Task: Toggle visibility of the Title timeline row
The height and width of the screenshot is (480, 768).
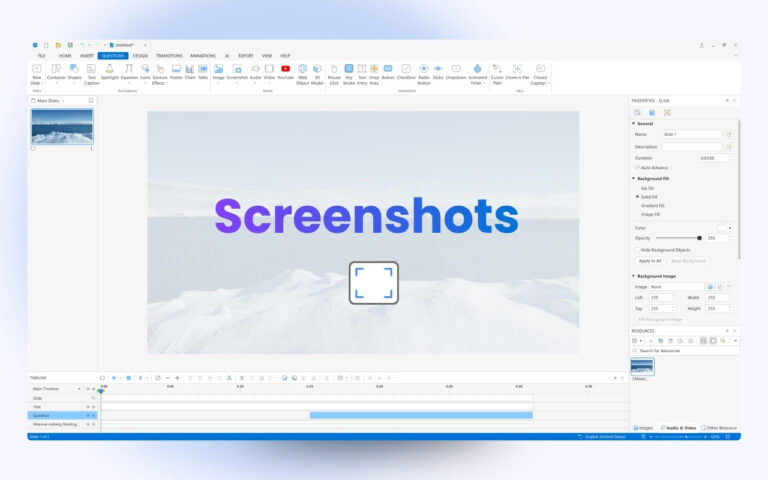Action: [x=88, y=407]
